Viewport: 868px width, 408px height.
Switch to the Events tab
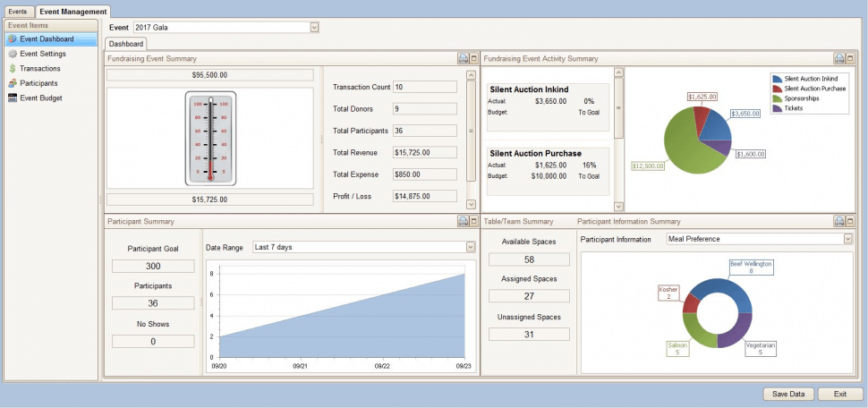(18, 11)
